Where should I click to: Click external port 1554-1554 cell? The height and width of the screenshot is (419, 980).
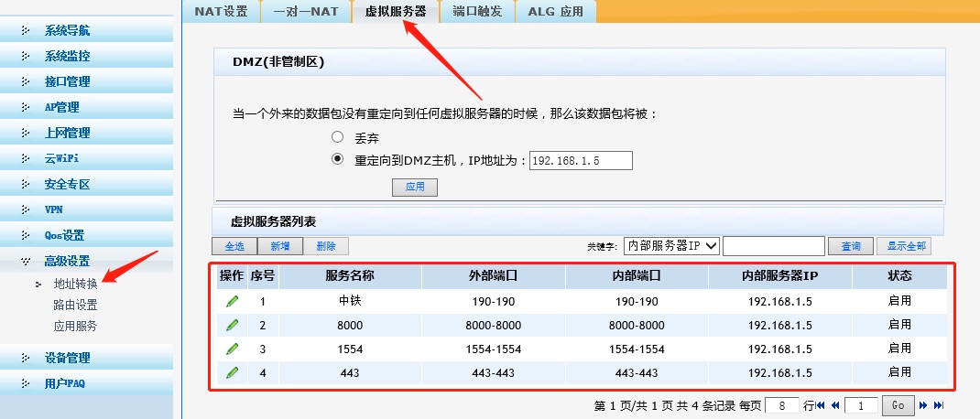pyautogui.click(x=493, y=349)
